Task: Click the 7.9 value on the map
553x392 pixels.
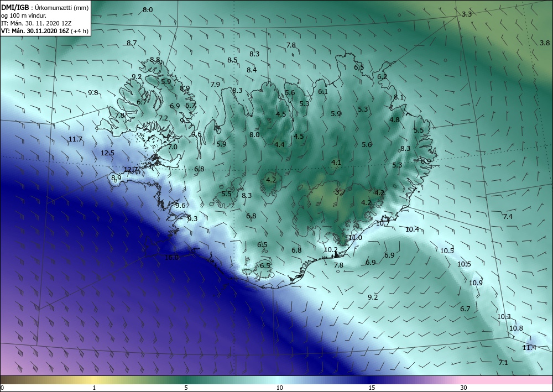Action: pos(215,85)
